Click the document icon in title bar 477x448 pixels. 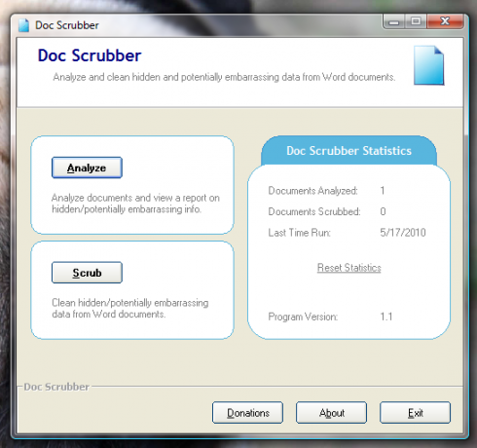point(23,25)
